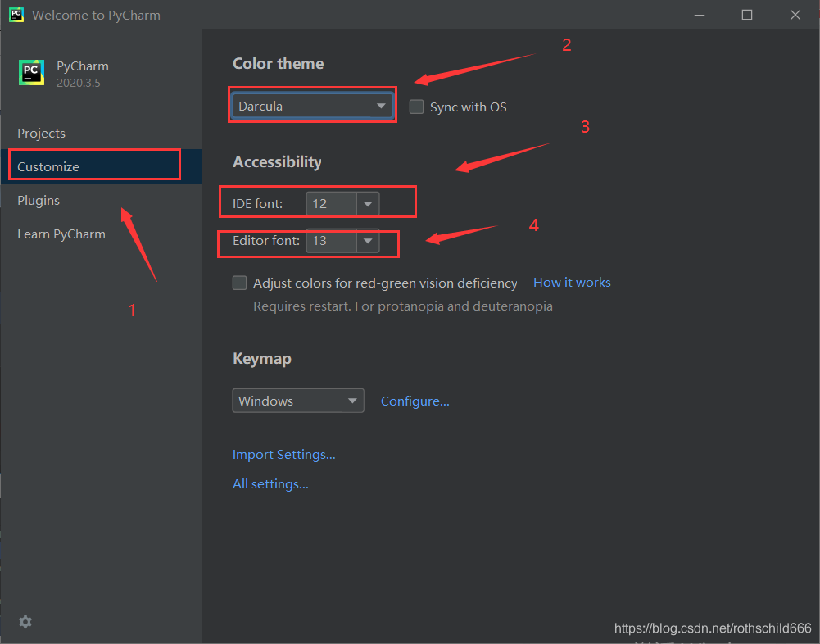Click into the Editor font value field
The height and width of the screenshot is (644, 820).
coord(332,241)
